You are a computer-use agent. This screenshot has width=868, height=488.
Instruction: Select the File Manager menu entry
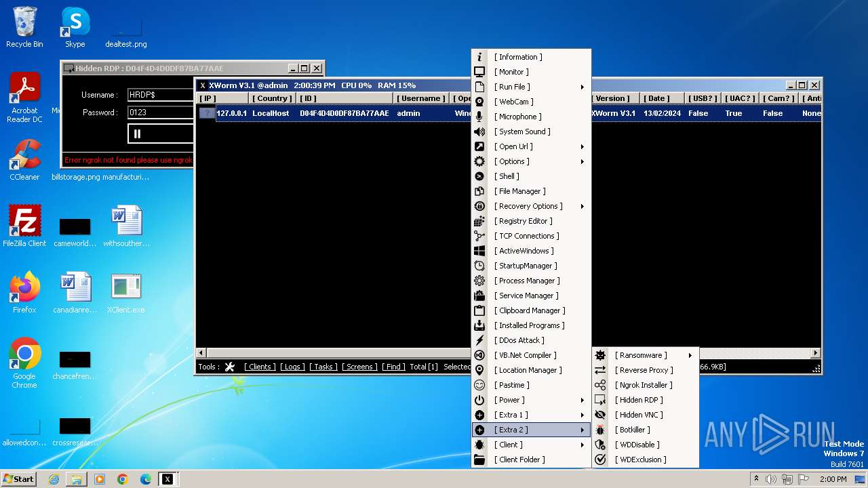click(531, 191)
